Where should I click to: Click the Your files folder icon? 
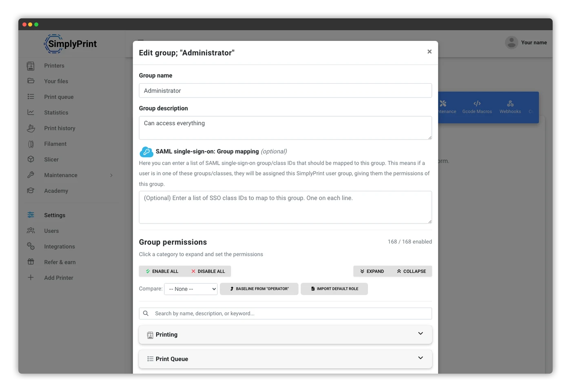click(x=31, y=81)
